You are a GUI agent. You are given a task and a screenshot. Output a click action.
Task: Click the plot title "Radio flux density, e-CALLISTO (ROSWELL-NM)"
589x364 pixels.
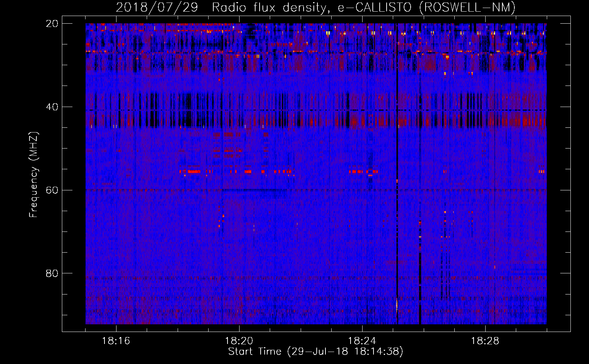click(363, 8)
